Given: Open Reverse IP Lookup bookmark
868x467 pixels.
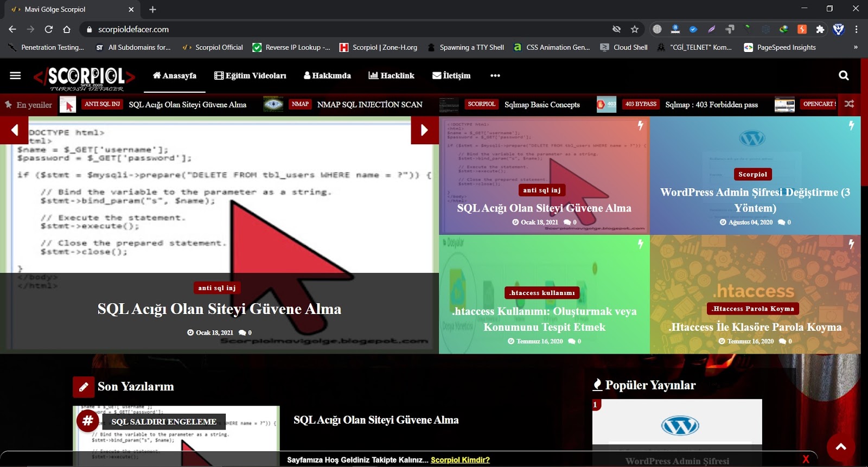Looking at the screenshot, I should 291,47.
